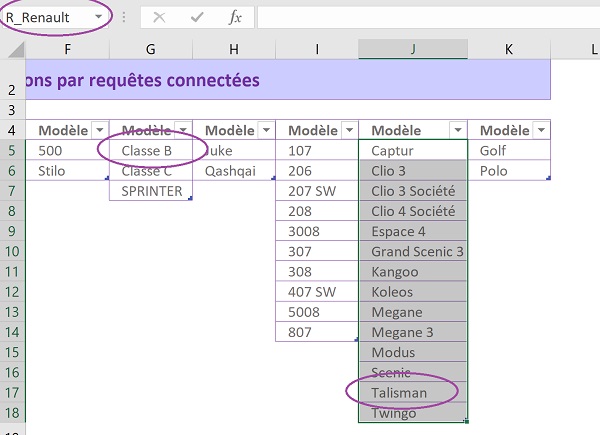Select row 18 header
The image size is (600, 435).
click(12, 413)
